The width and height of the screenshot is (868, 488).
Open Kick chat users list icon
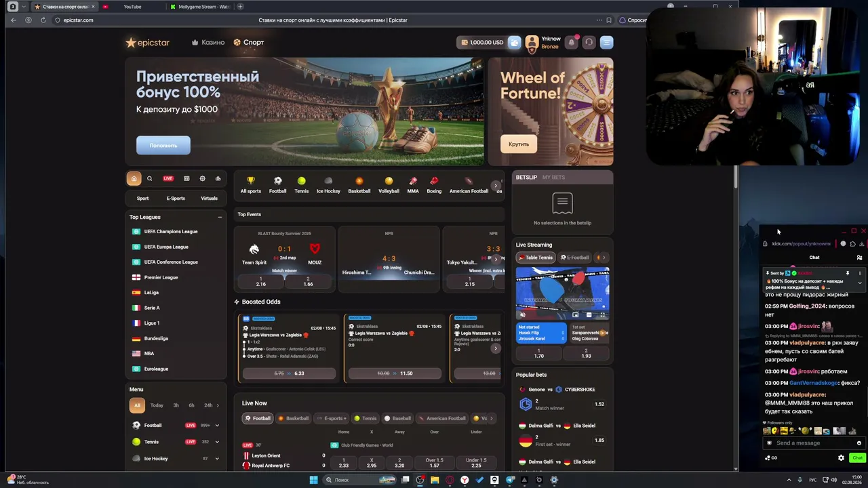[859, 258]
